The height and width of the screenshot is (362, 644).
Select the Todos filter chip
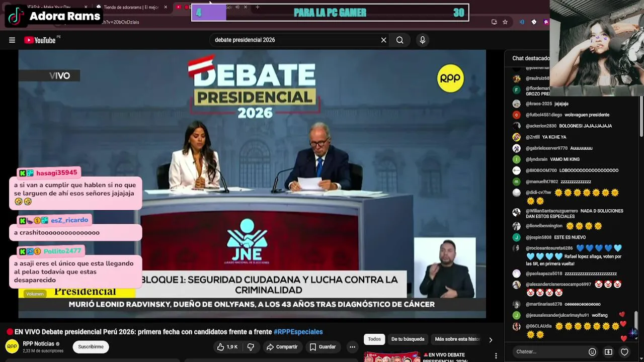(x=374, y=339)
